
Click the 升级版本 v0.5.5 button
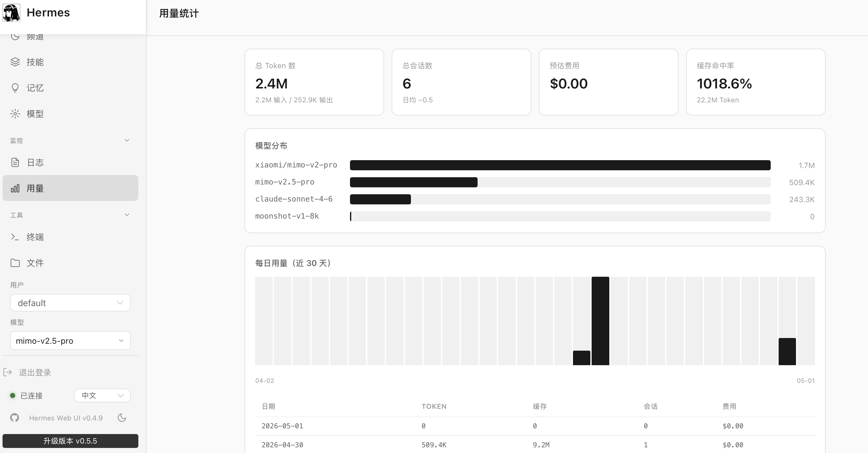coord(70,441)
